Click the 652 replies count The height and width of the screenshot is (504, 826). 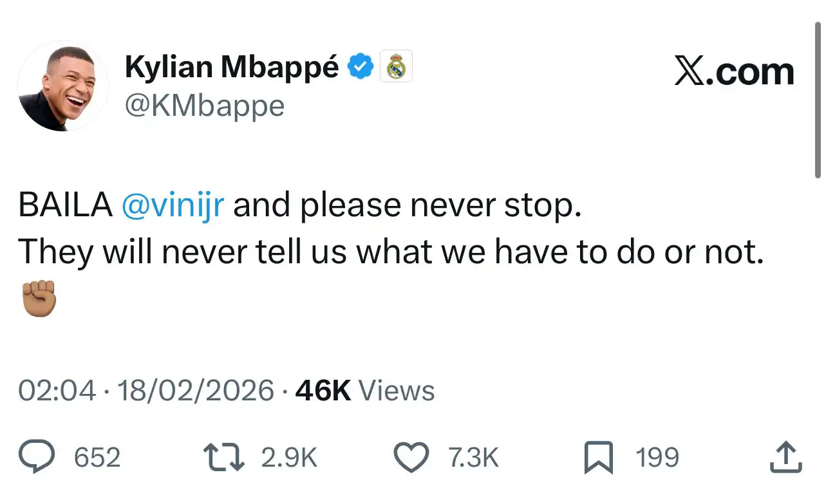(x=97, y=458)
